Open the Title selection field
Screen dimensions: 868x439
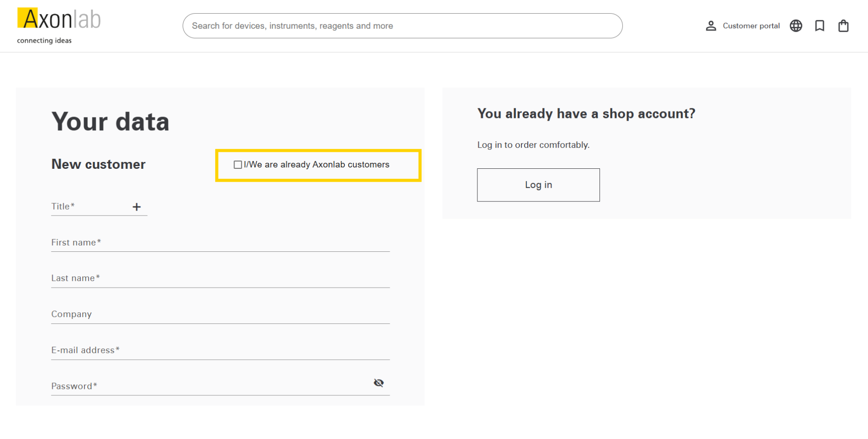pyautogui.click(x=99, y=206)
